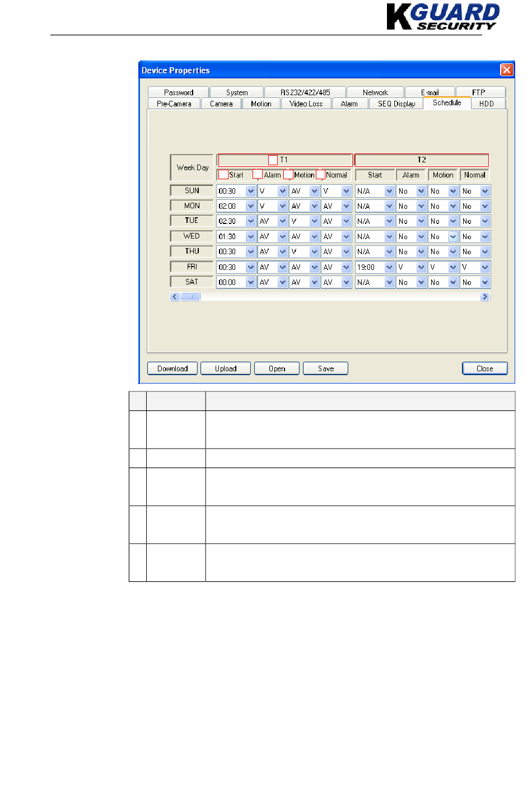Click the TUE weekday button
Image resolution: width=532 pixels, height=789 pixels.
(192, 221)
